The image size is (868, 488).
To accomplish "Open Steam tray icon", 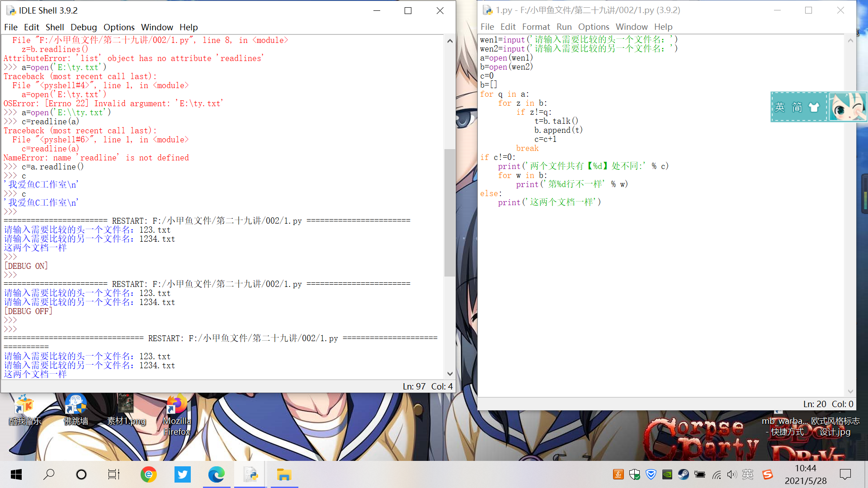I will [683, 474].
